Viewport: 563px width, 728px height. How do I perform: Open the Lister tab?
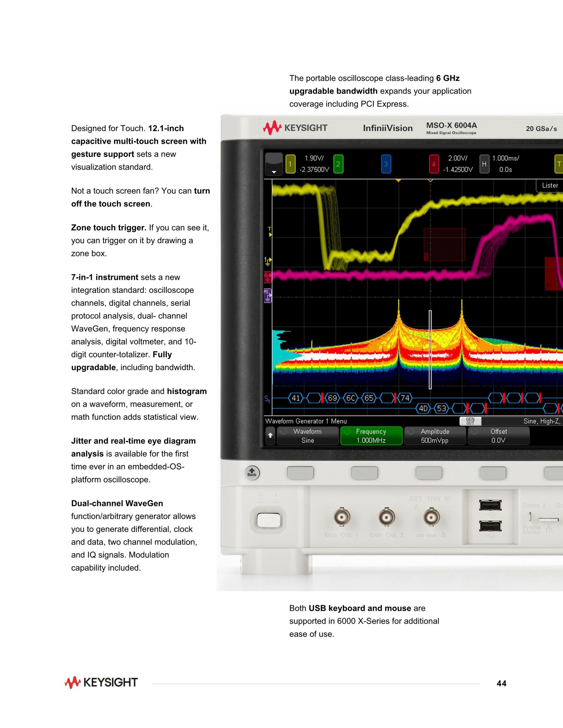coord(550,186)
